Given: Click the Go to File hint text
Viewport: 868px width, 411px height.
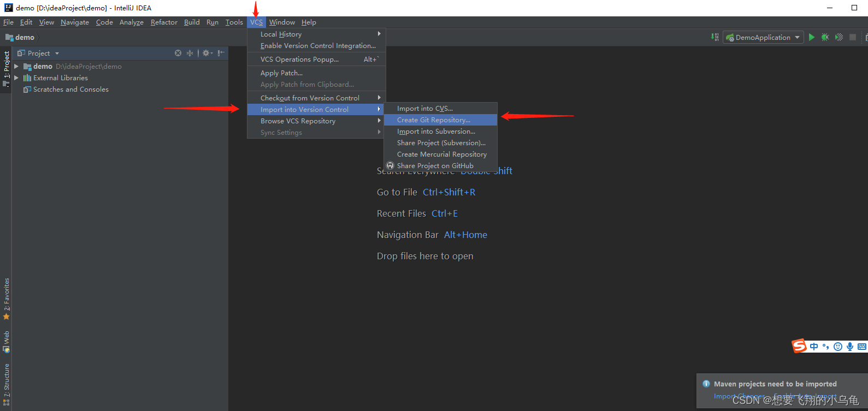Looking at the screenshot, I should point(397,192).
